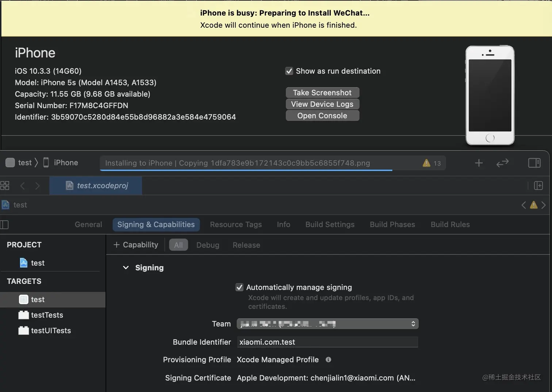Toggle the project targets sidebar icon
Viewport: 552px width, 392px height.
pyautogui.click(x=4, y=225)
